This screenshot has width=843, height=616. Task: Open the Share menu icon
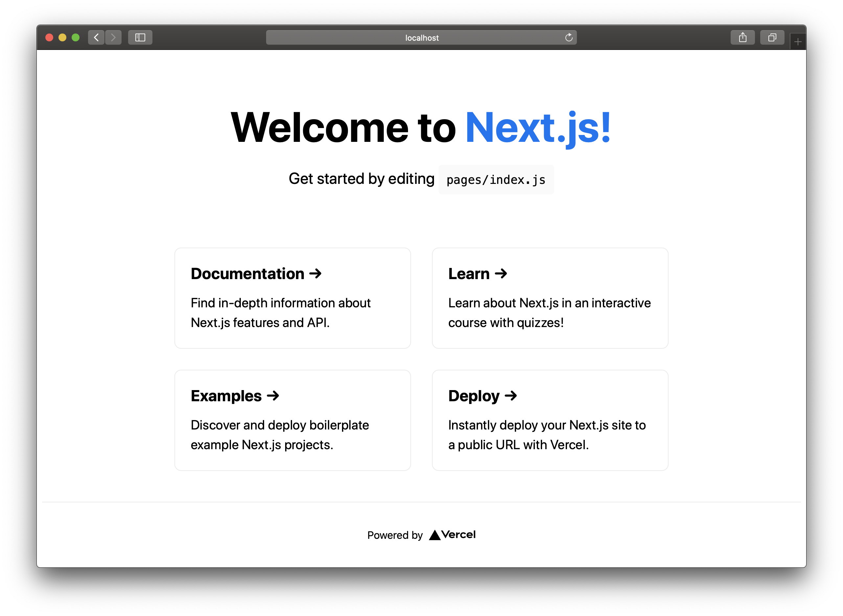tap(742, 37)
